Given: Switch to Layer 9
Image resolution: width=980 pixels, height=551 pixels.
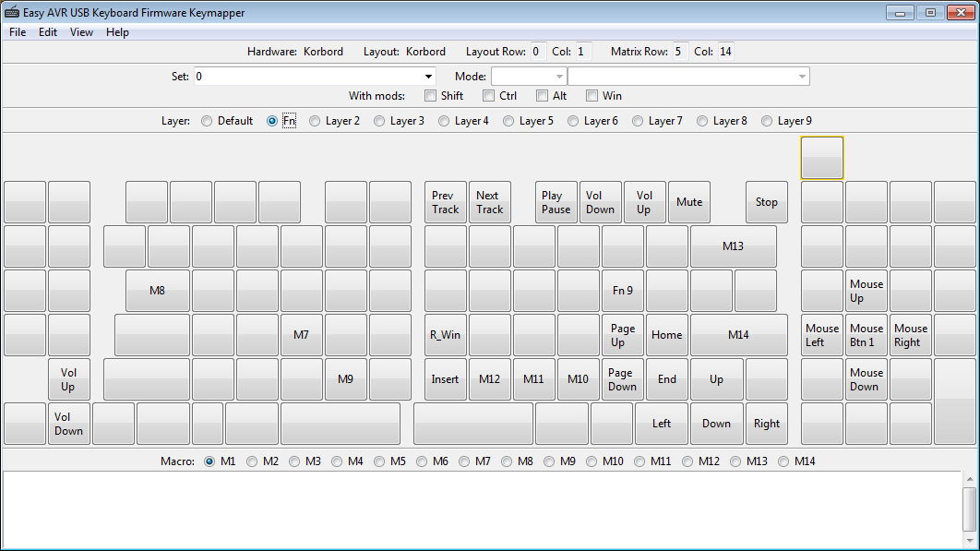Looking at the screenshot, I should (x=767, y=121).
